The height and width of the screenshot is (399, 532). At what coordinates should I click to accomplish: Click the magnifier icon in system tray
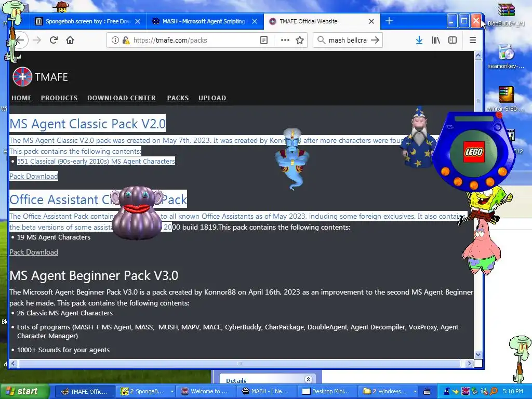click(494, 391)
